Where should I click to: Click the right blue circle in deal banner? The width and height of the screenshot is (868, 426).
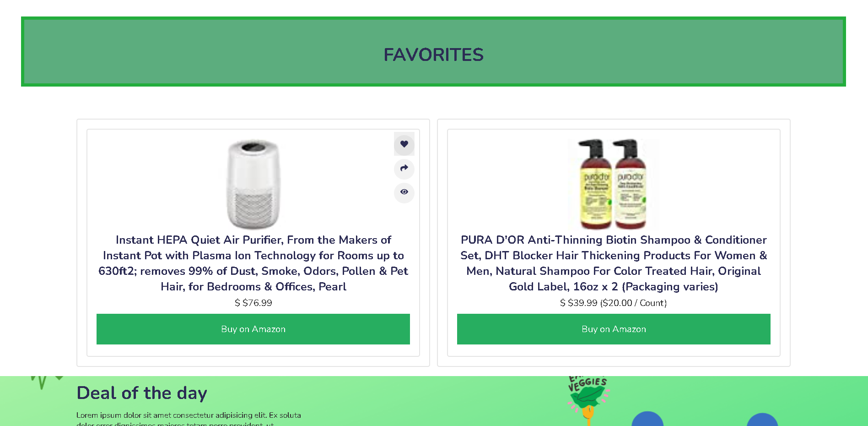[x=762, y=420]
